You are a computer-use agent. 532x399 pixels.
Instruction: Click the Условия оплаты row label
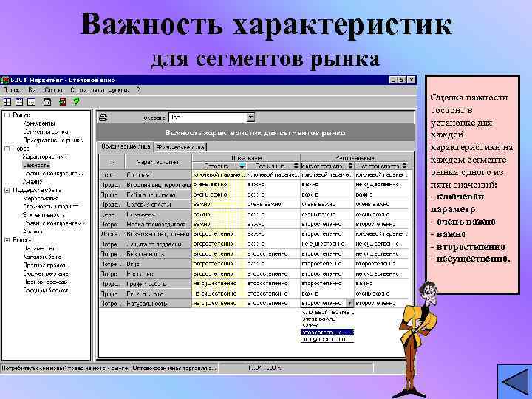158,205
